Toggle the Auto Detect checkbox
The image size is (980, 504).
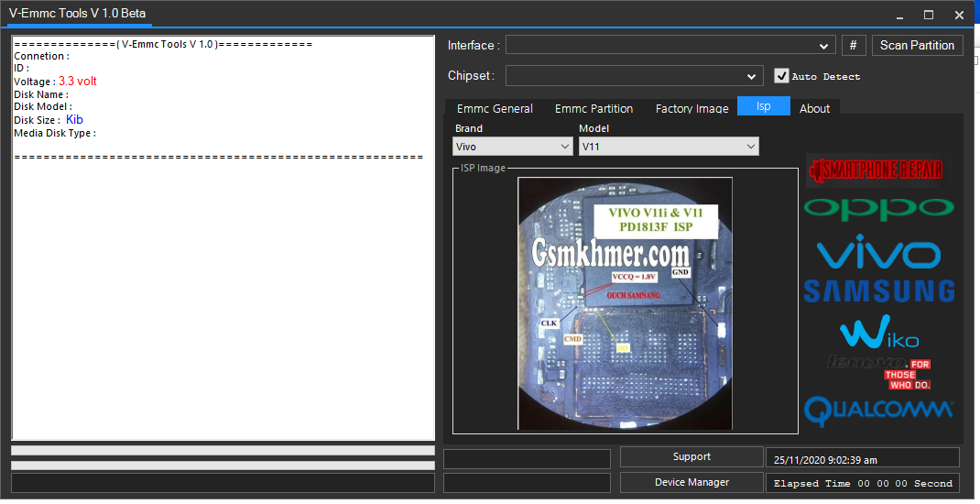(x=781, y=76)
